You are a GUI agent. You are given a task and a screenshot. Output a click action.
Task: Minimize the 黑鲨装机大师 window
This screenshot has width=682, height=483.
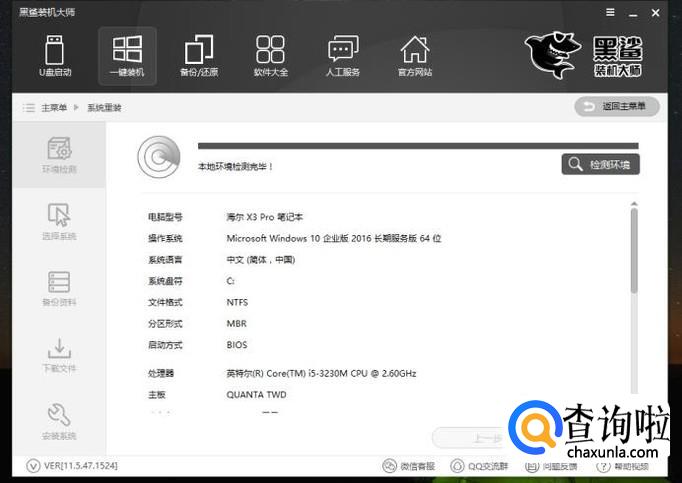pos(633,13)
